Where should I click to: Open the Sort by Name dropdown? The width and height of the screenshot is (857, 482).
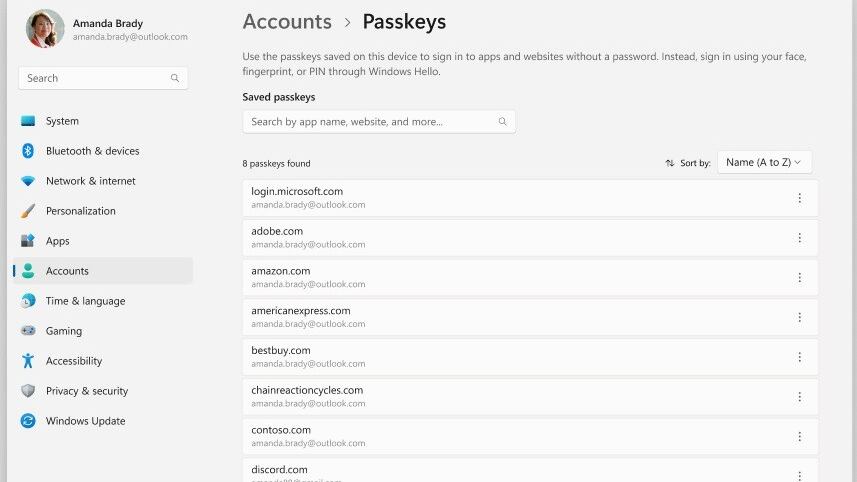coord(765,162)
